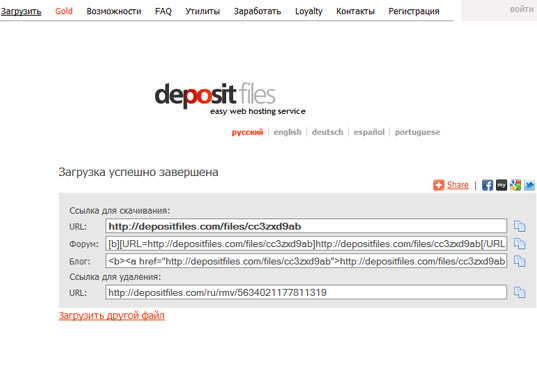The height and width of the screenshot is (382, 537).
Task: Click the Форум: label
Action: [84, 244]
